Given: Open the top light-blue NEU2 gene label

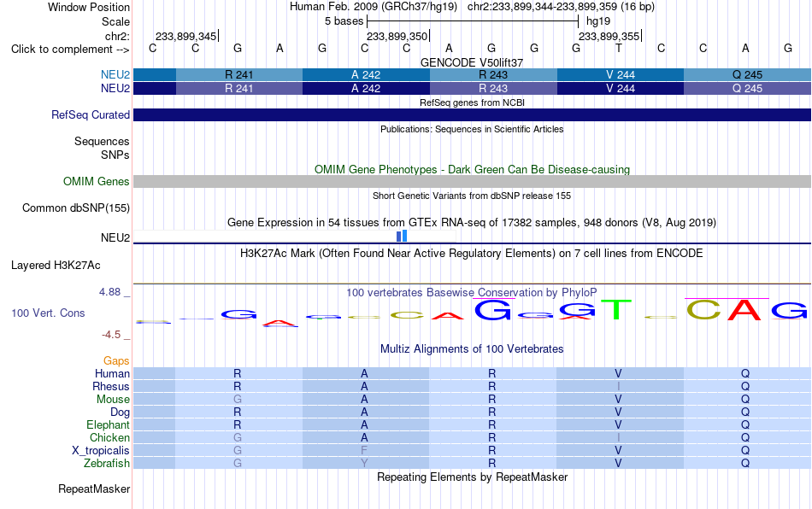Looking at the screenshot, I should coord(115,74).
